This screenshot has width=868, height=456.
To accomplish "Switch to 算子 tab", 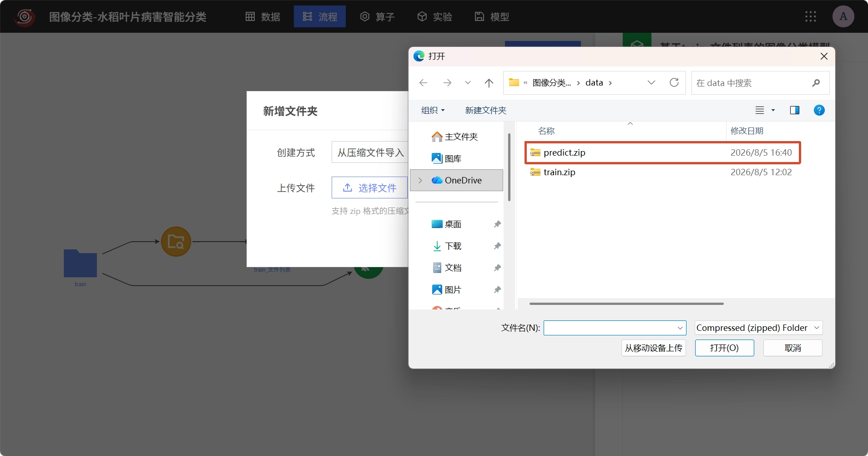I will (x=377, y=16).
